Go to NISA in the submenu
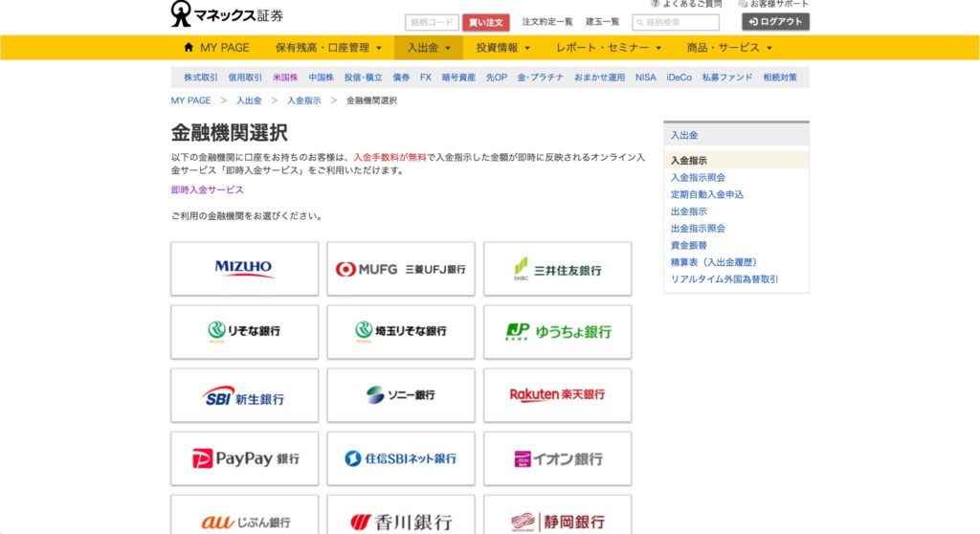980x534 pixels. [x=645, y=78]
